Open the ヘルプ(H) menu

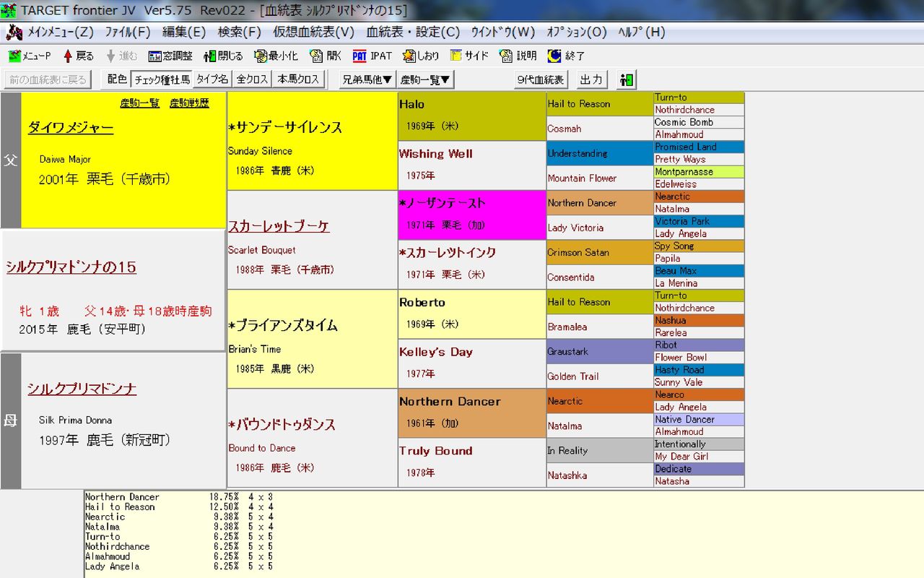click(x=642, y=32)
